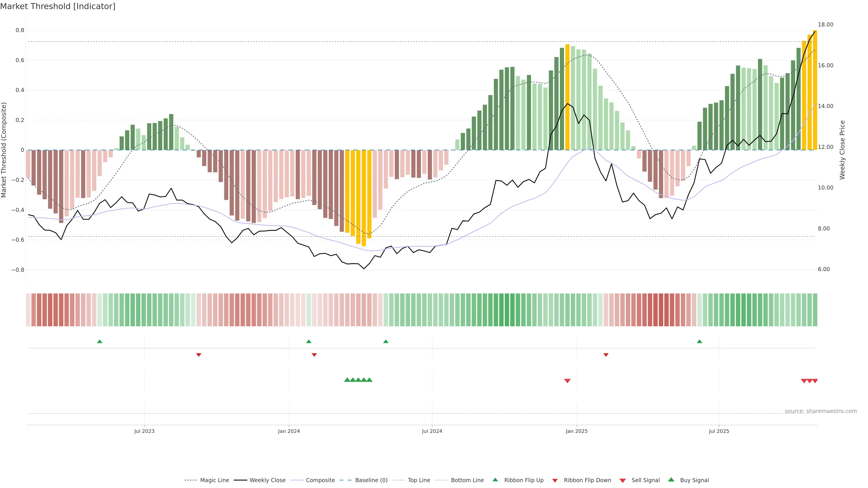Click the leftmost green ribbon flip-up triangle
Viewport: 868px width, 488px height.
(x=99, y=342)
